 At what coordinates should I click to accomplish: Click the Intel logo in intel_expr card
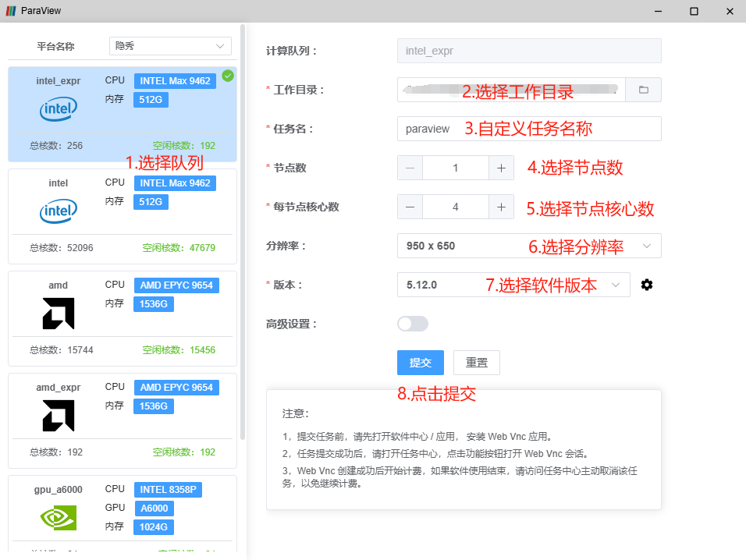[x=58, y=109]
